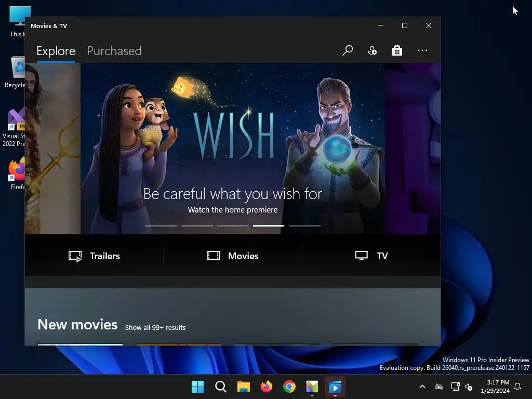Launch Google Chrome from taskbar
The height and width of the screenshot is (399, 532).
click(289, 387)
